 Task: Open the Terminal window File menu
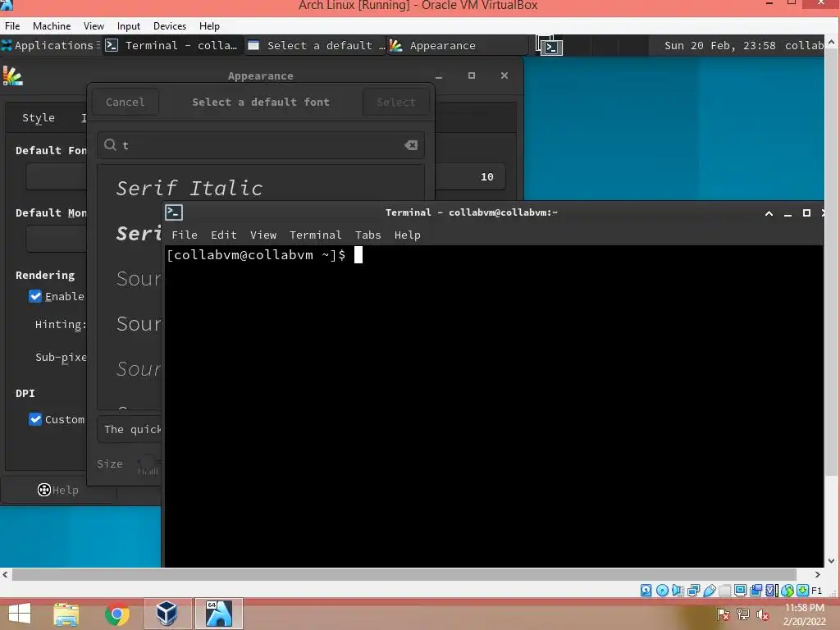click(x=185, y=235)
